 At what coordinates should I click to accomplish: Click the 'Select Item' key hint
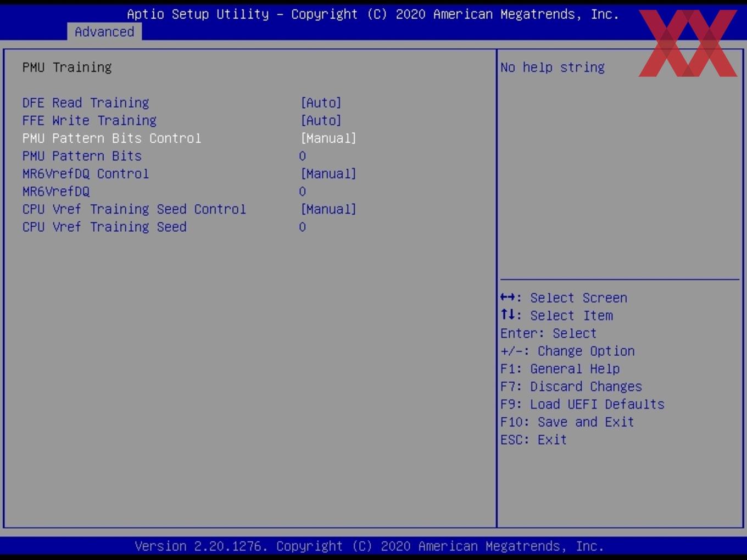coord(556,315)
